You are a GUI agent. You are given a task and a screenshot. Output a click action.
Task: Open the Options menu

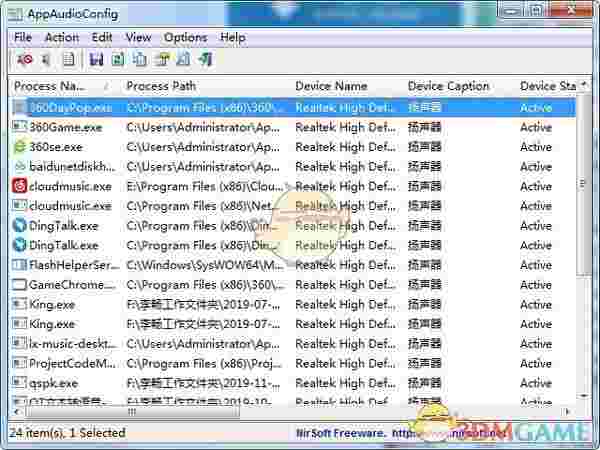coord(186,38)
